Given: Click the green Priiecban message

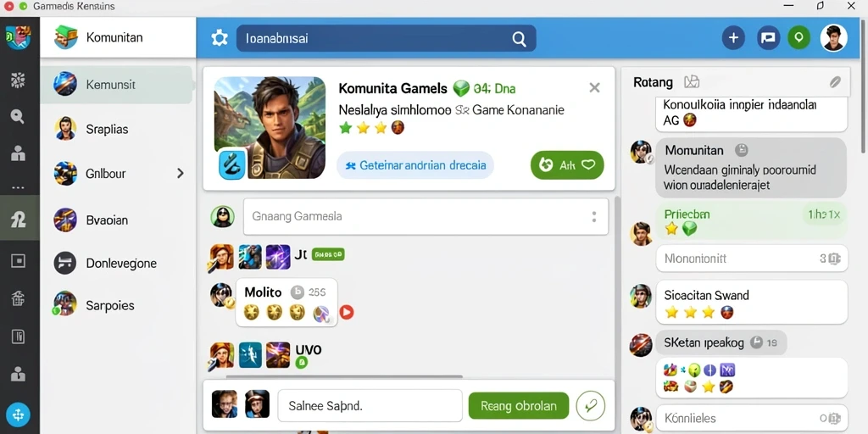Looking at the screenshot, I should coord(751,221).
